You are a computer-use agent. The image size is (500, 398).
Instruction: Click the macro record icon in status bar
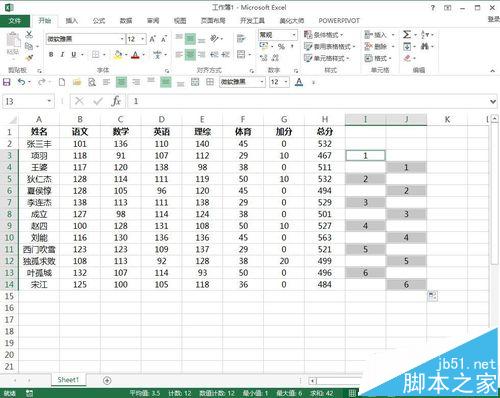[x=29, y=393]
